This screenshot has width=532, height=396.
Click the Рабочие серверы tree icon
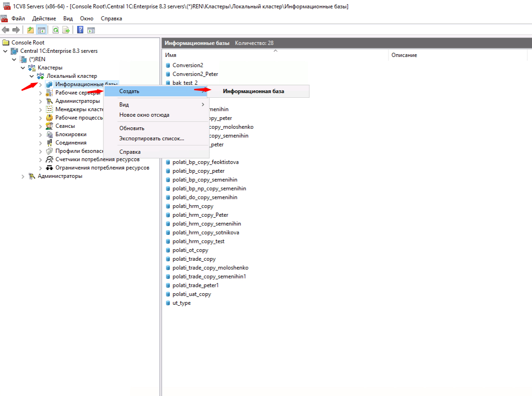click(x=50, y=93)
